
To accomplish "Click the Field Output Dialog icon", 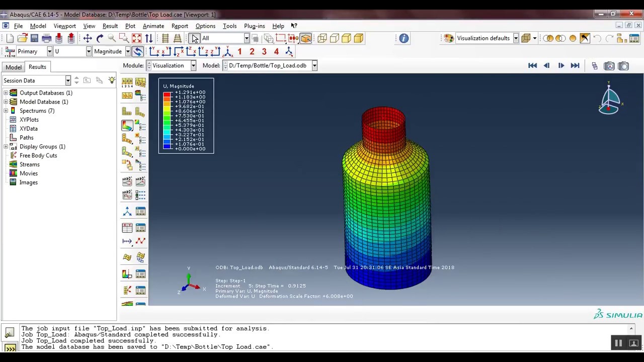I will tap(10, 51).
